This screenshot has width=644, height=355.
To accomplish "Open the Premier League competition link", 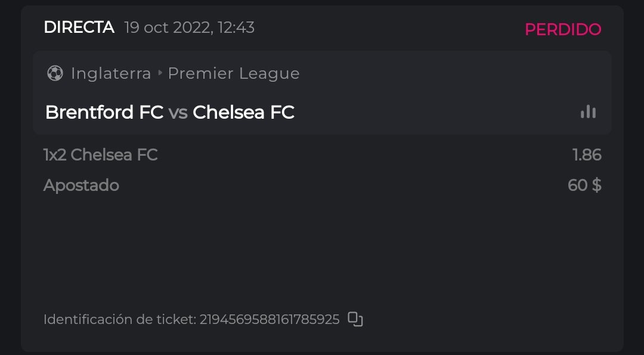I will (234, 73).
